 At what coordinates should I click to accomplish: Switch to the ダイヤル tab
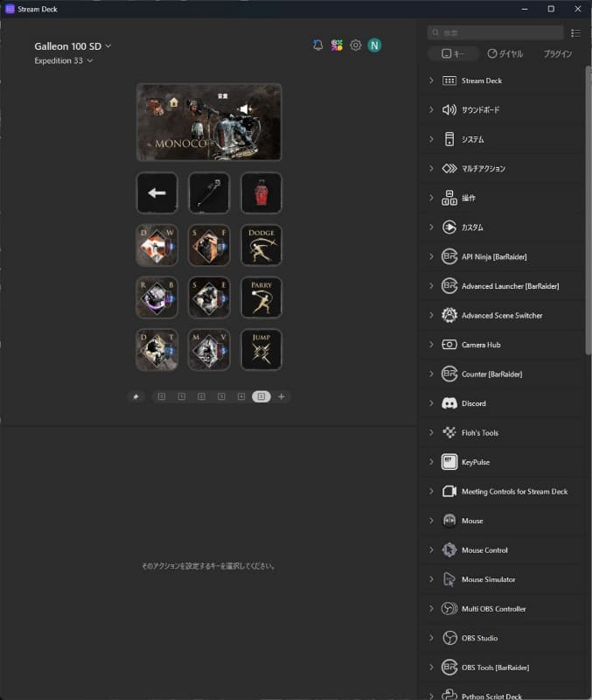pyautogui.click(x=505, y=54)
